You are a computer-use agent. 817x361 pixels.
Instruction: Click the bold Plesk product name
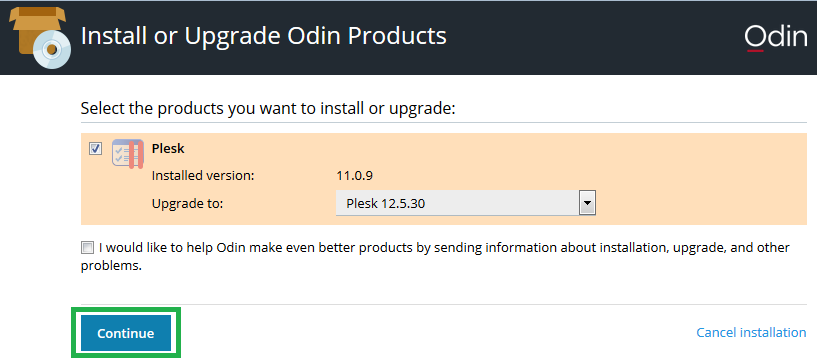168,148
